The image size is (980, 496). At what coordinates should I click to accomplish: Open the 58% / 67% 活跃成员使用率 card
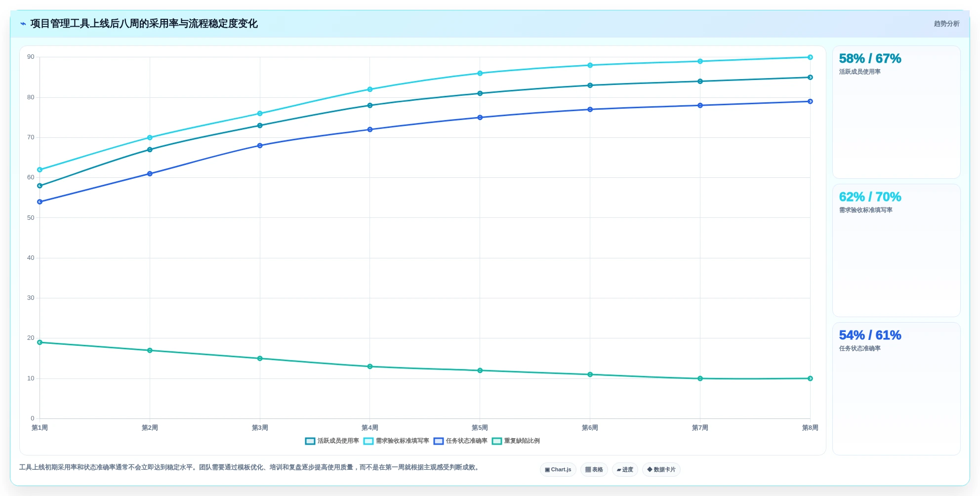896,112
